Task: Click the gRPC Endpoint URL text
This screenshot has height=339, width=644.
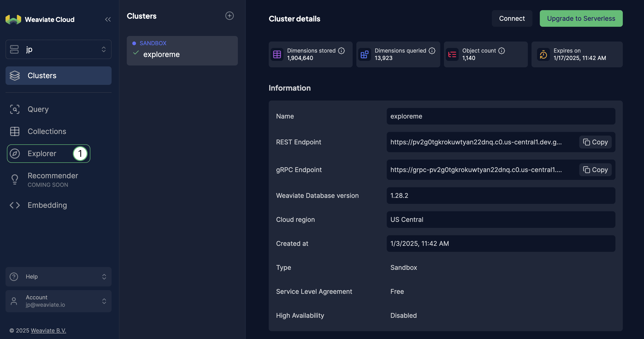Action: (x=476, y=170)
